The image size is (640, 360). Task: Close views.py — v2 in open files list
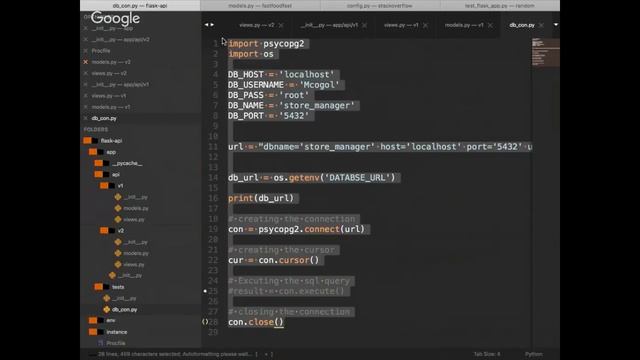click(86, 73)
